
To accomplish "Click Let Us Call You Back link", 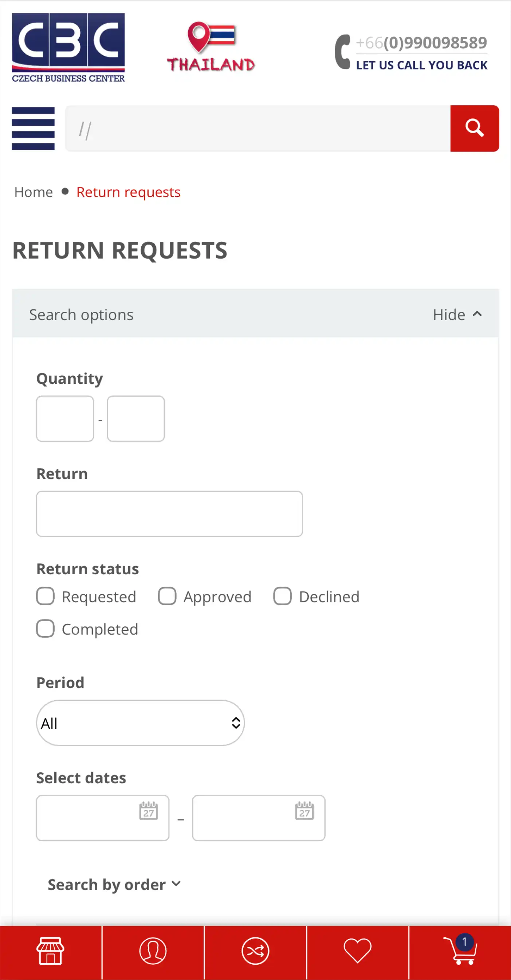I will [x=422, y=65].
